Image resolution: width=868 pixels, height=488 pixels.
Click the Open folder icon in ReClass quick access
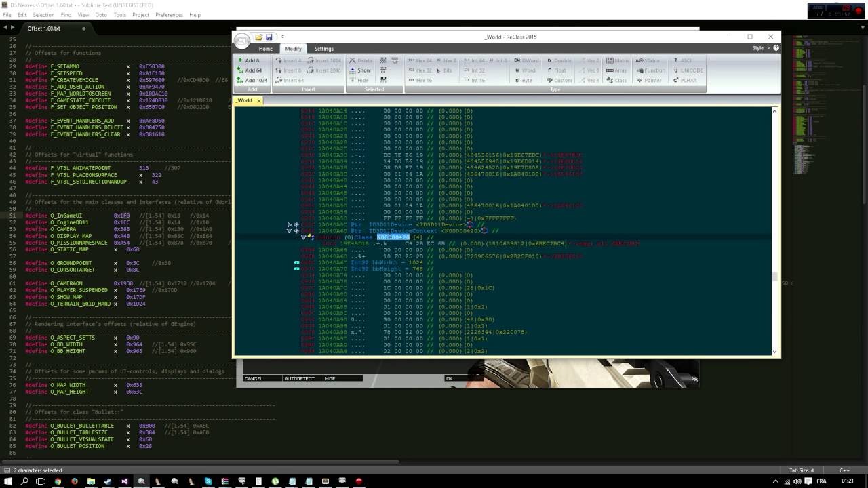258,37
